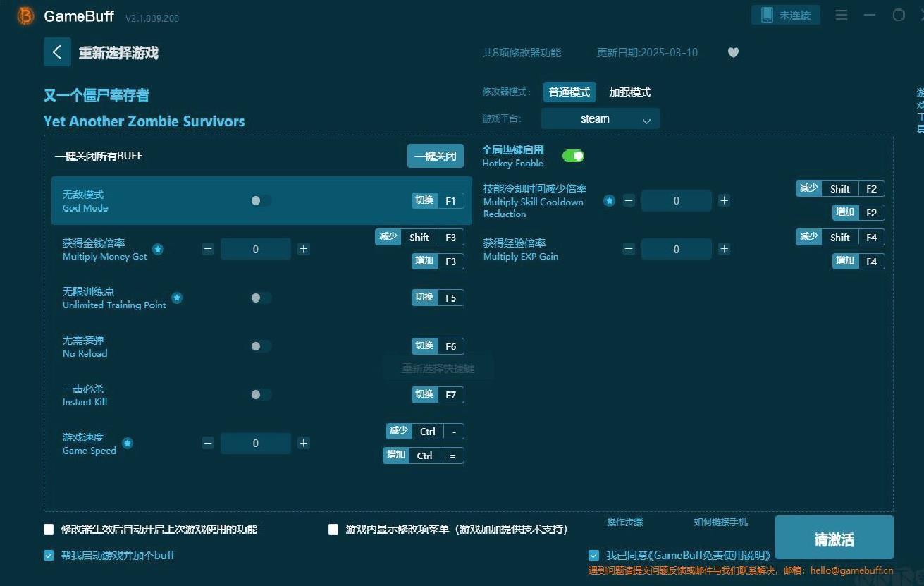924x586 pixels.
Task: Click Game Speed increase Ctrl equals hotkey
Action: pyautogui.click(x=424, y=456)
